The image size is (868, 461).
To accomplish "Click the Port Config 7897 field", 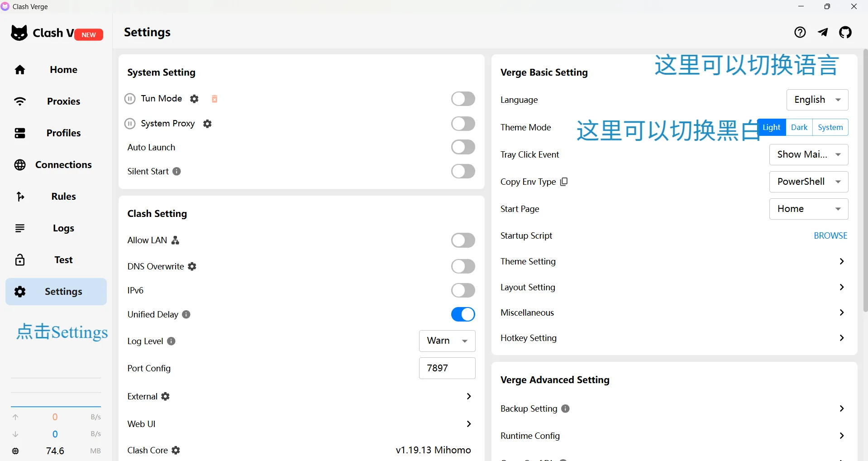I will tap(447, 368).
